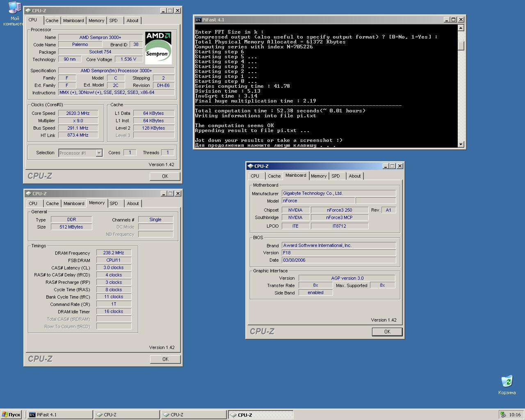The height and width of the screenshot is (420, 525).
Task: Open Cache tab in Memory window
Action: click(x=52, y=203)
